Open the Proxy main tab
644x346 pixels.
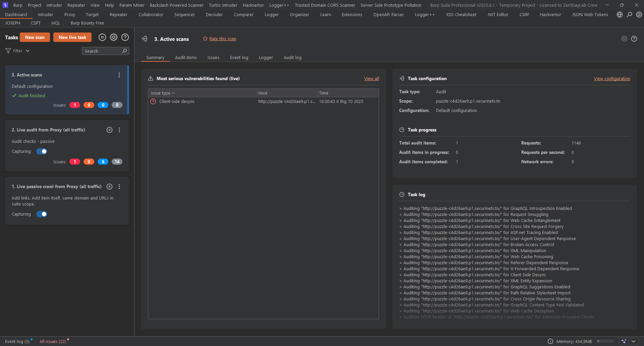(70, 15)
